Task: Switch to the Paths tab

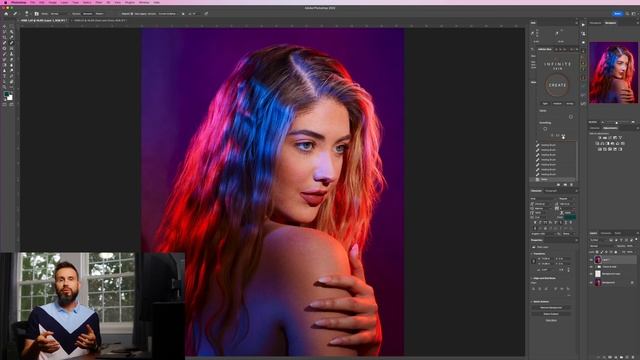Action: (x=618, y=233)
